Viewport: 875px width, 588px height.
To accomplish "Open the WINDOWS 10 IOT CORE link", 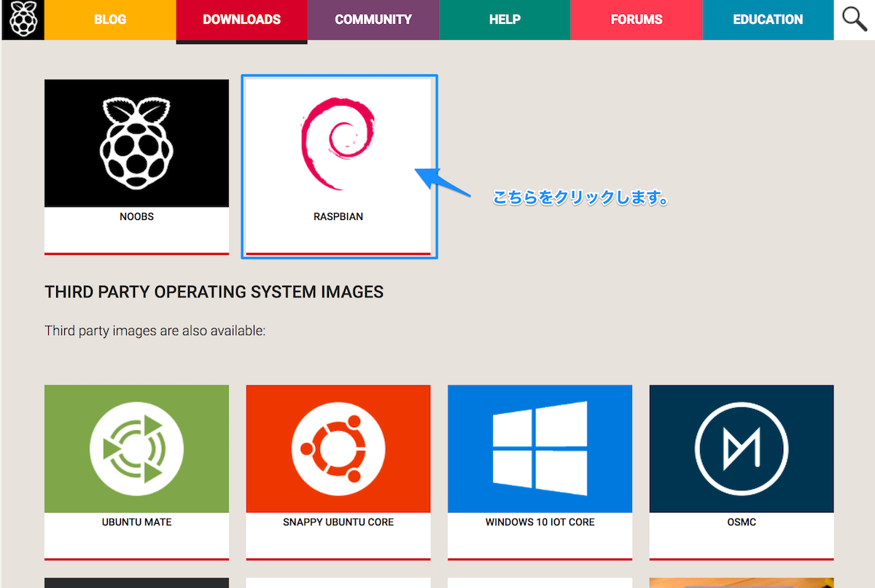I will (x=540, y=522).
